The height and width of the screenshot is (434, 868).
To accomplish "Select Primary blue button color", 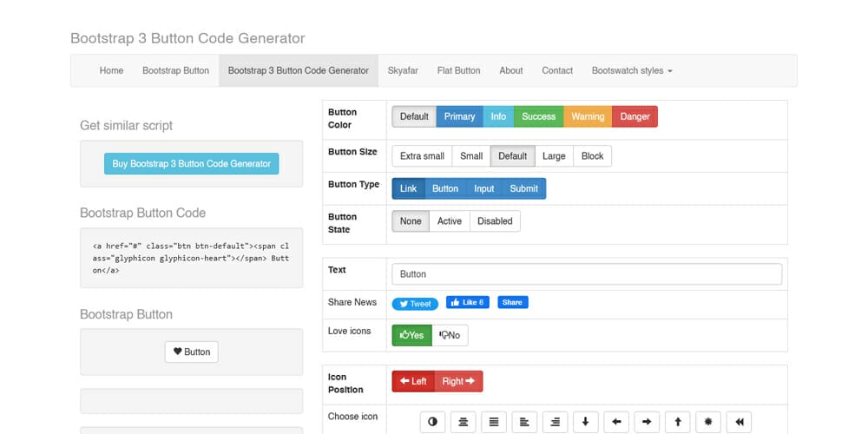I will 459,117.
